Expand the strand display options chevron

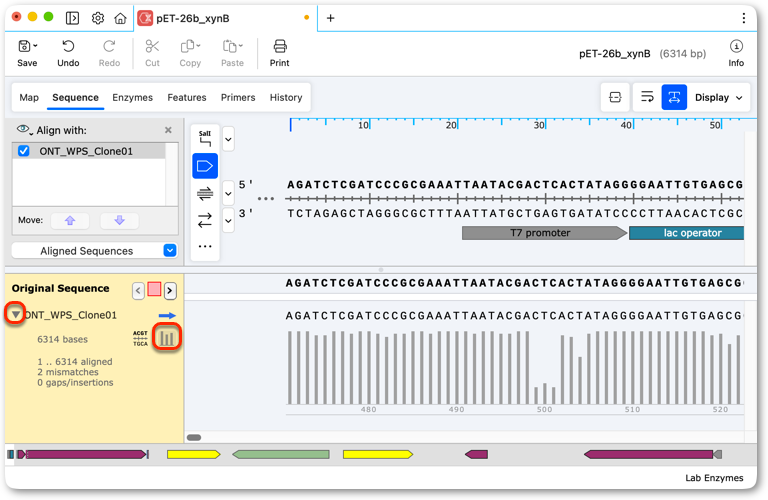click(x=228, y=193)
